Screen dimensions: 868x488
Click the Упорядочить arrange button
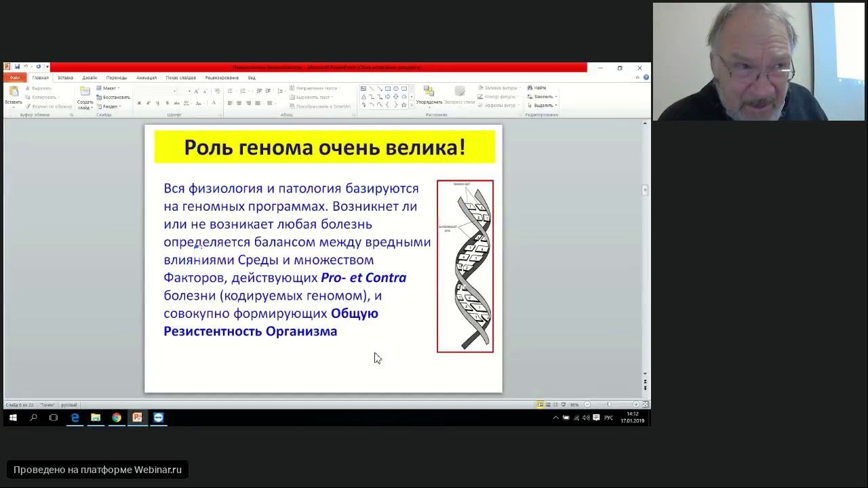pyautogui.click(x=429, y=96)
